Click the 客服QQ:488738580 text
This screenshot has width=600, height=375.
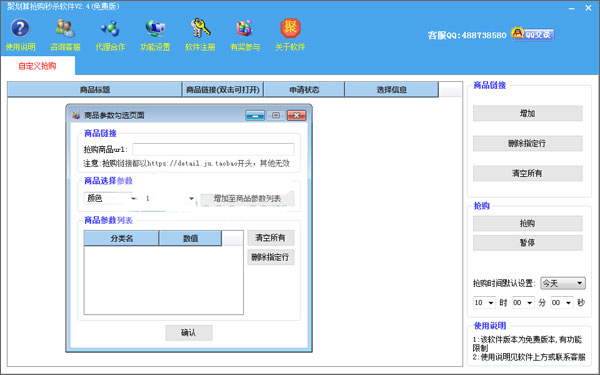point(467,35)
